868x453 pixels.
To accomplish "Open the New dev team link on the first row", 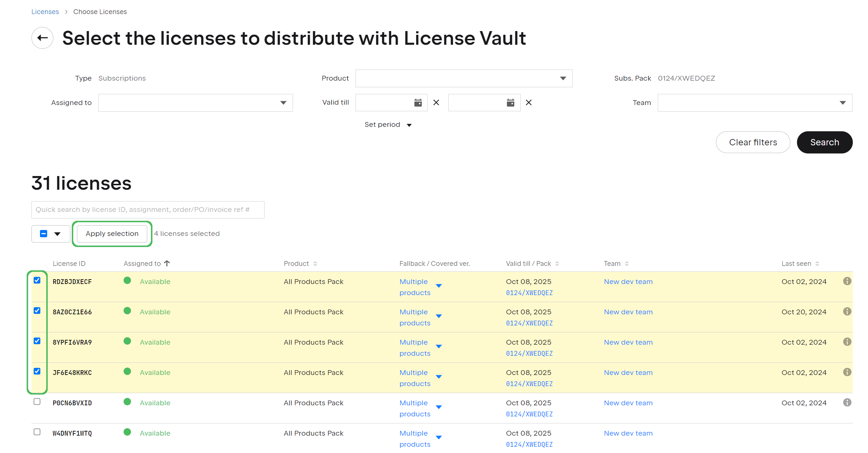I will click(x=628, y=281).
